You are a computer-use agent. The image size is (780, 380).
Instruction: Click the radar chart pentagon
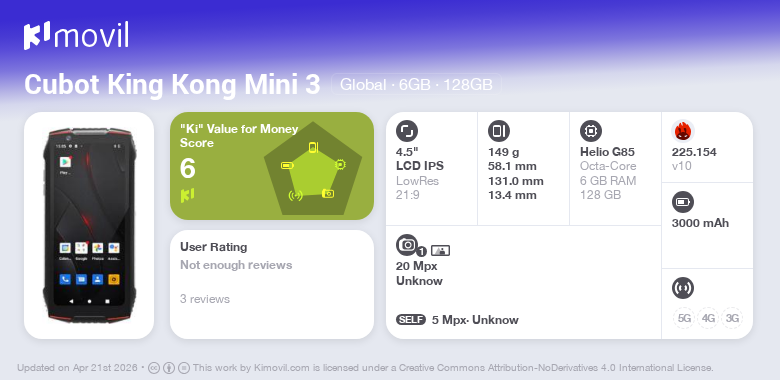coord(313,169)
